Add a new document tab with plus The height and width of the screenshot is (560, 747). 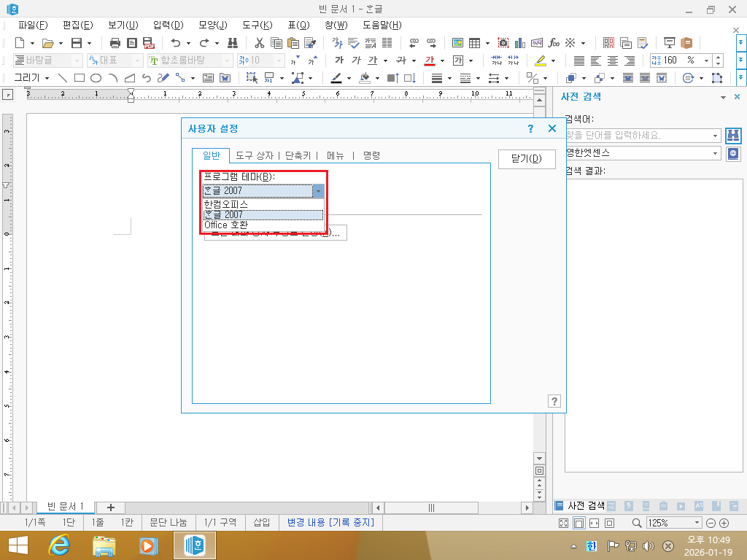(x=110, y=507)
